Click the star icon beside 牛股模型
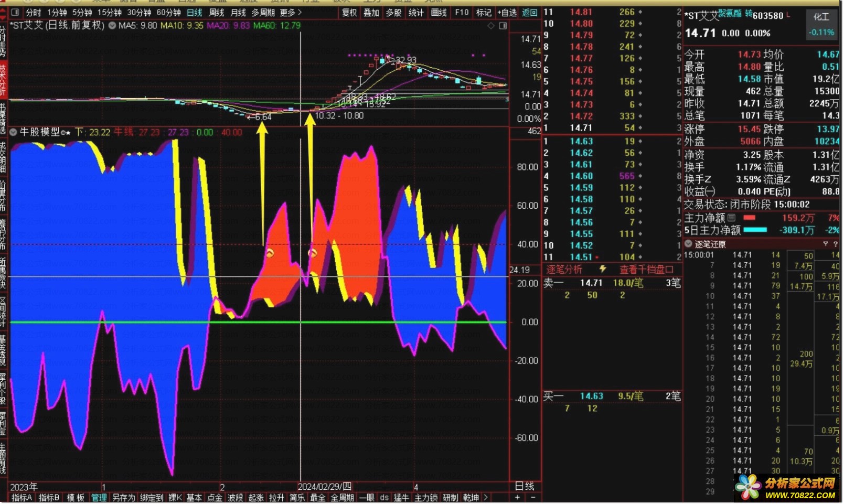 [68, 133]
